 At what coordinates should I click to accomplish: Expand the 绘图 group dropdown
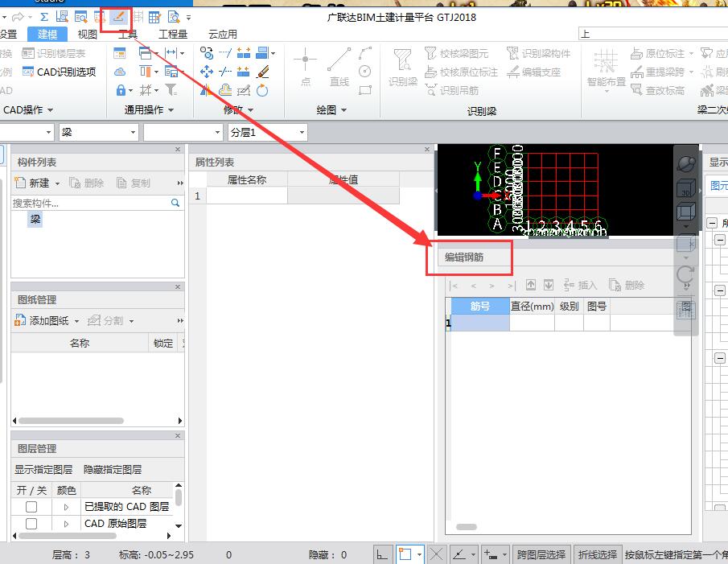point(344,110)
